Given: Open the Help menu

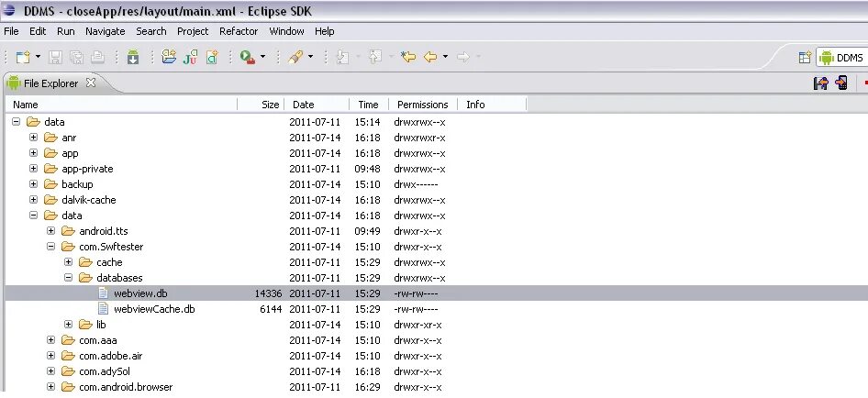Looking at the screenshot, I should tap(325, 31).
